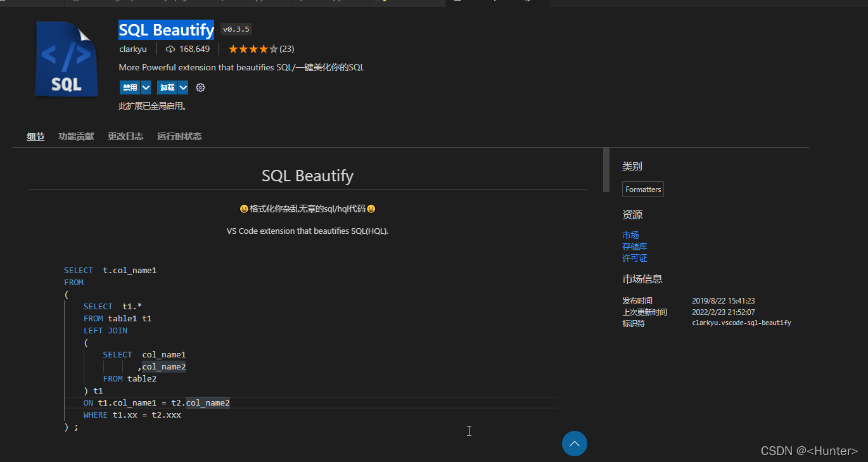This screenshot has width=868, height=462.
Task: Click the 资源 section heading
Action: tap(632, 215)
